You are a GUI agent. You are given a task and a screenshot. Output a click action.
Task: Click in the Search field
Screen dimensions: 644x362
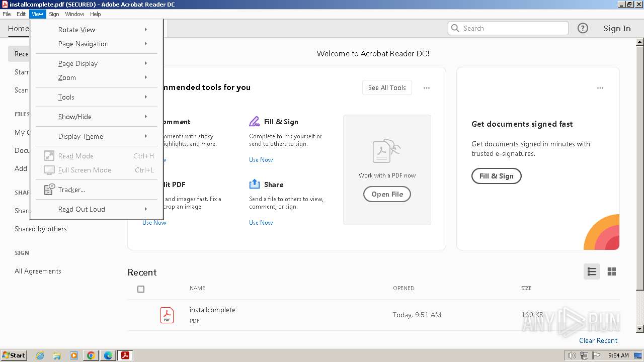[508, 28]
